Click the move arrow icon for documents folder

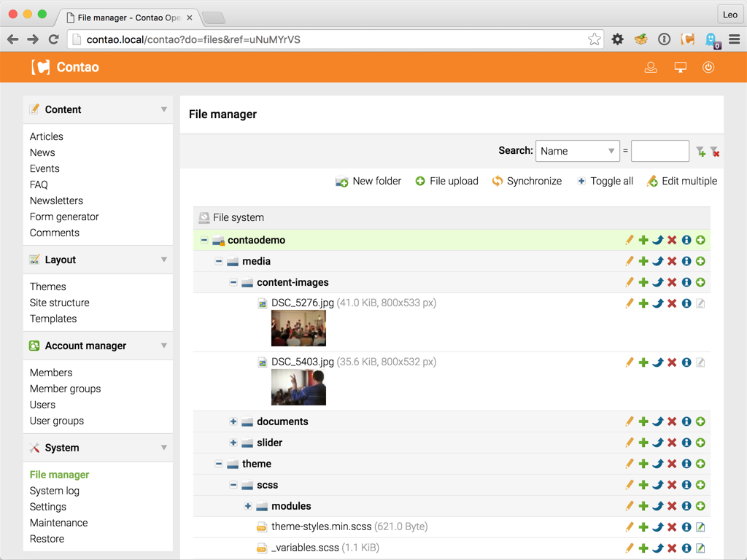click(x=658, y=421)
